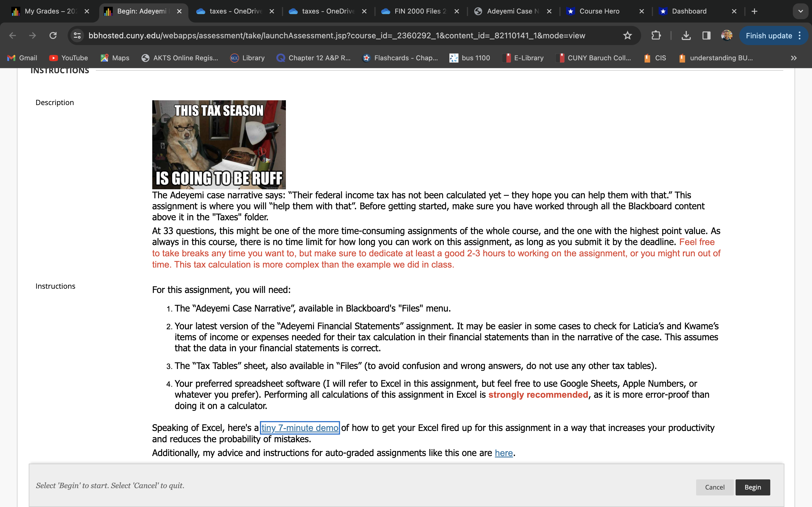
Task: Open the tiny 7-minute demo link
Action: 300,428
